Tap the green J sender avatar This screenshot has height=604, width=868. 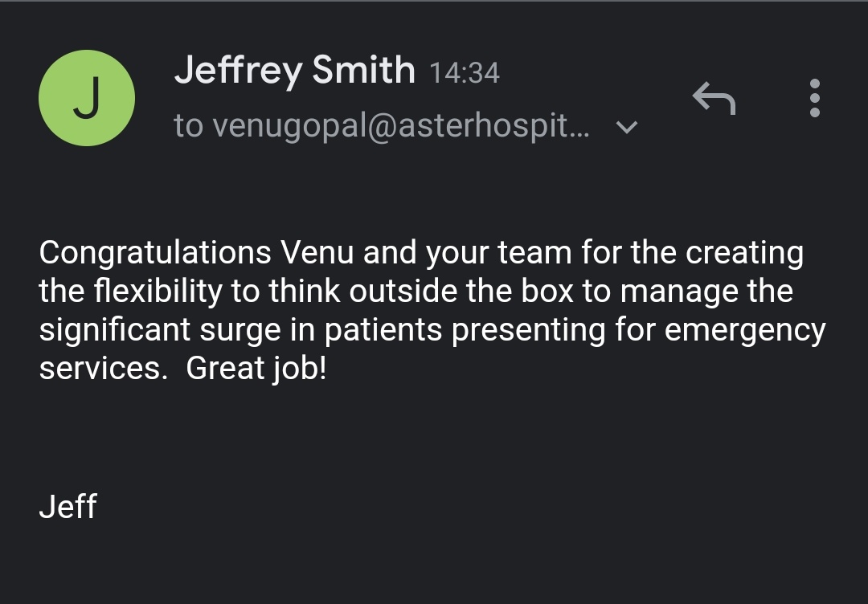[x=87, y=98]
